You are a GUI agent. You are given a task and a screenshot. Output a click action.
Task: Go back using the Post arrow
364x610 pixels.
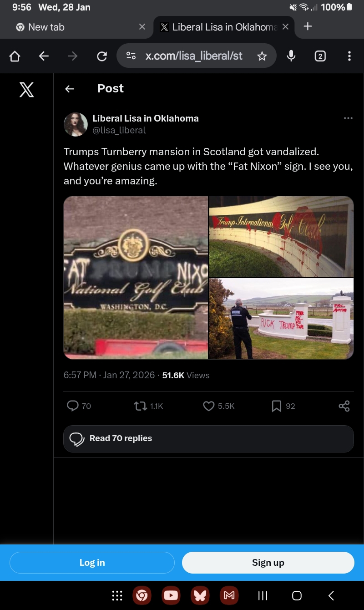point(69,89)
